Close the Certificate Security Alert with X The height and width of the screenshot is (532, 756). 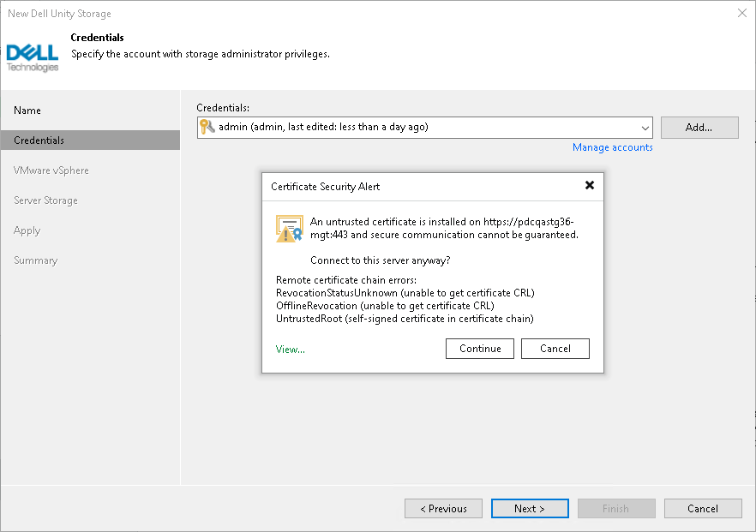pyautogui.click(x=589, y=185)
